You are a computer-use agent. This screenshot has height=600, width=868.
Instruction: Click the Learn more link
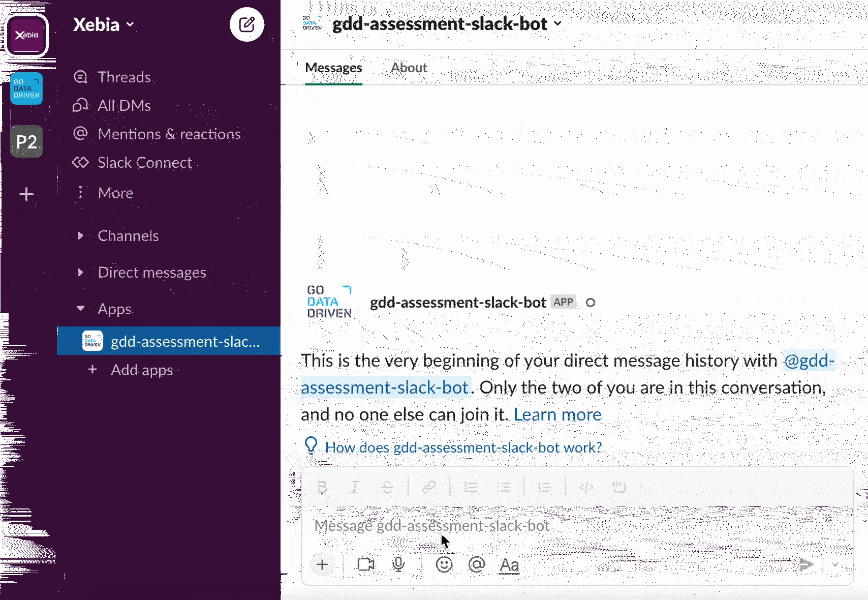[x=557, y=415]
